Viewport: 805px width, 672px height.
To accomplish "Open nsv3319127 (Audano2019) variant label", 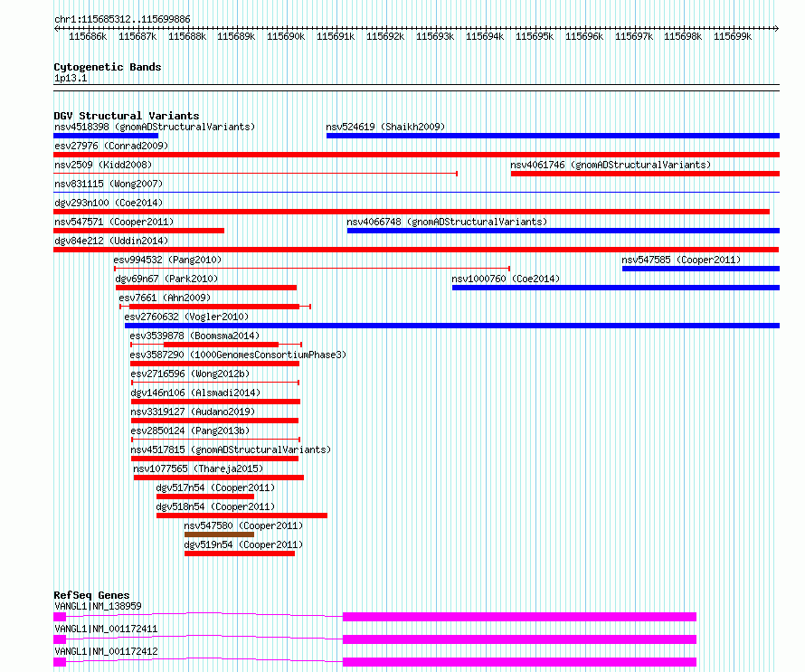I will pos(193,412).
